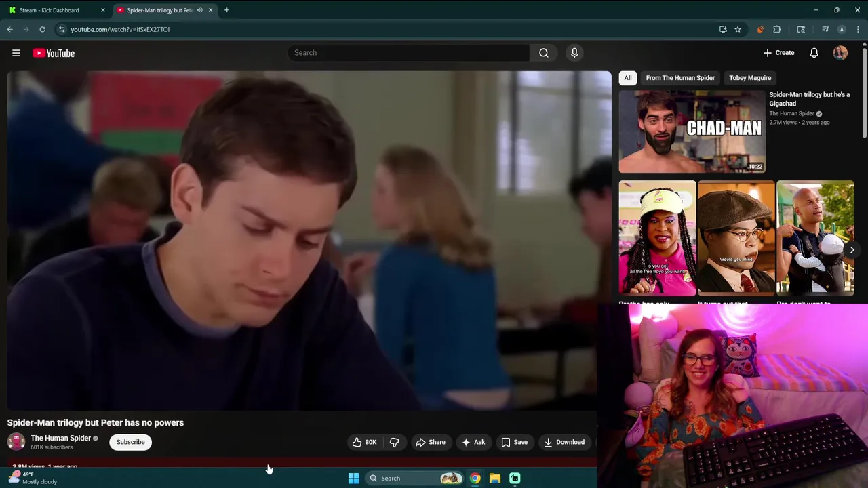View site information in address bar
This screenshot has height=488, width=868.
tap(62, 29)
